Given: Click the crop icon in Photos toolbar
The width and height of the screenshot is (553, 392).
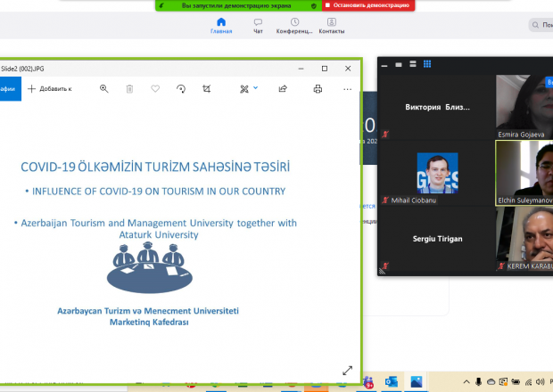Looking at the screenshot, I should tap(207, 89).
